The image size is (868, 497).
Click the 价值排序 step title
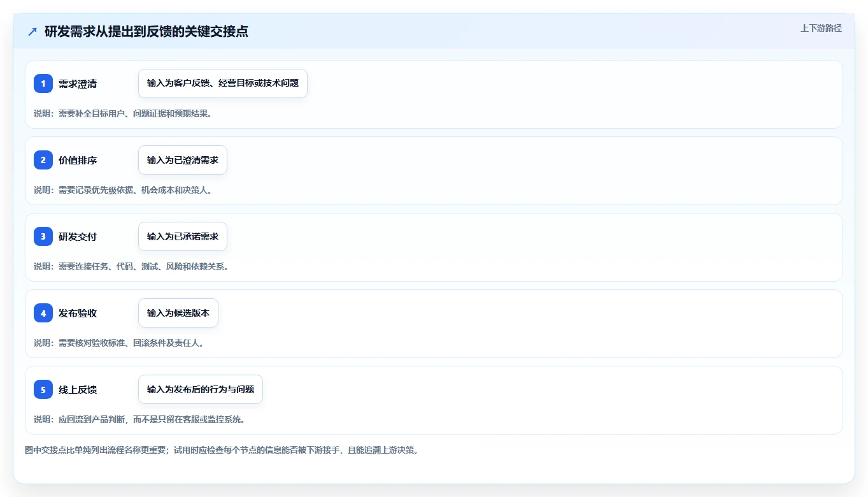(x=78, y=160)
